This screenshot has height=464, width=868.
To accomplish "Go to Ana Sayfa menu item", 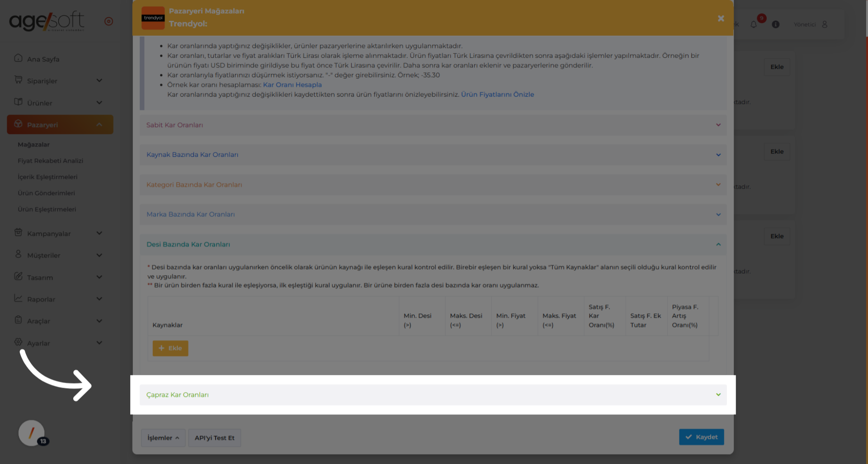I will pyautogui.click(x=43, y=59).
